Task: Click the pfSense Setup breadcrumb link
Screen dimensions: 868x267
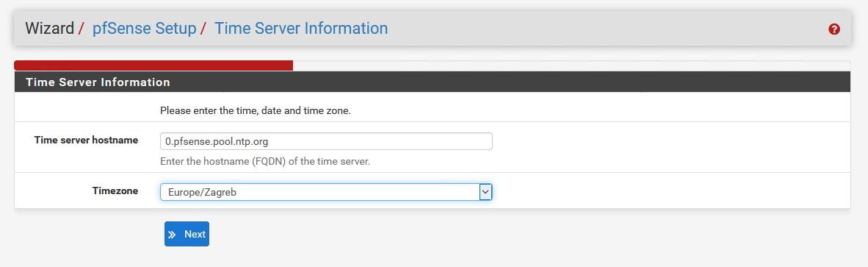Action: tap(144, 28)
